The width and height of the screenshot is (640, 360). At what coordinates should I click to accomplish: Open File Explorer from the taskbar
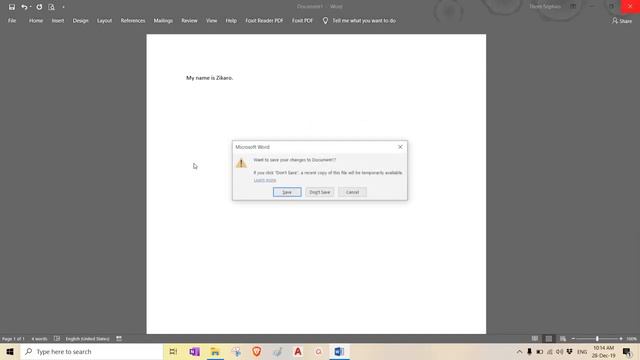pyautogui.click(x=215, y=351)
